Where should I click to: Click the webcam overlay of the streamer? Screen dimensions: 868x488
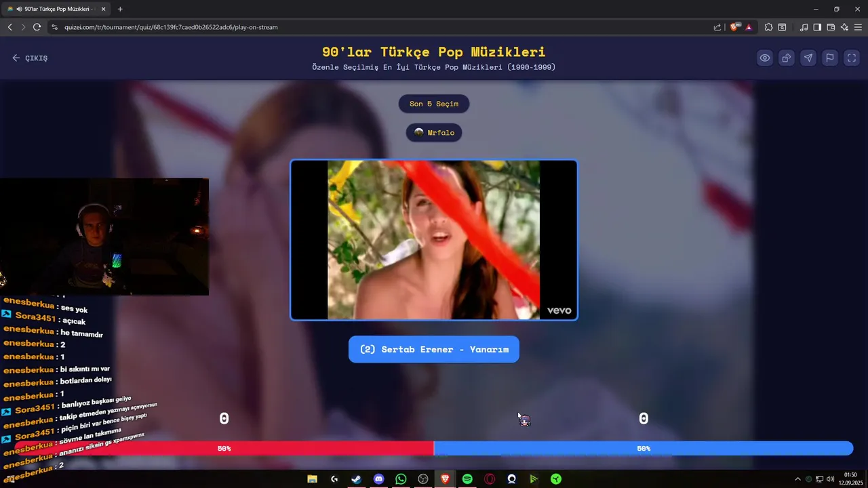point(104,237)
